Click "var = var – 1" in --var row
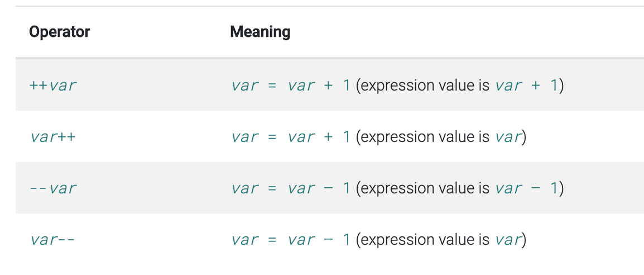 pos(291,188)
